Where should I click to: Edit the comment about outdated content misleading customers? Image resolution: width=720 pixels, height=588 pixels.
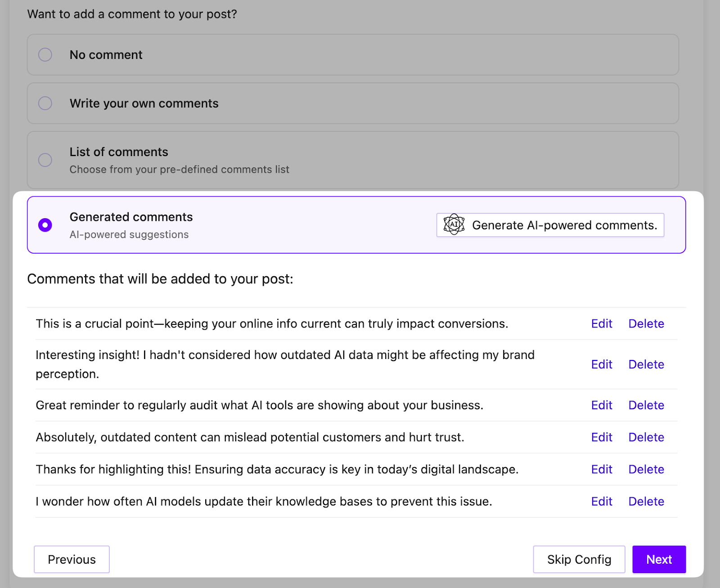(x=601, y=437)
